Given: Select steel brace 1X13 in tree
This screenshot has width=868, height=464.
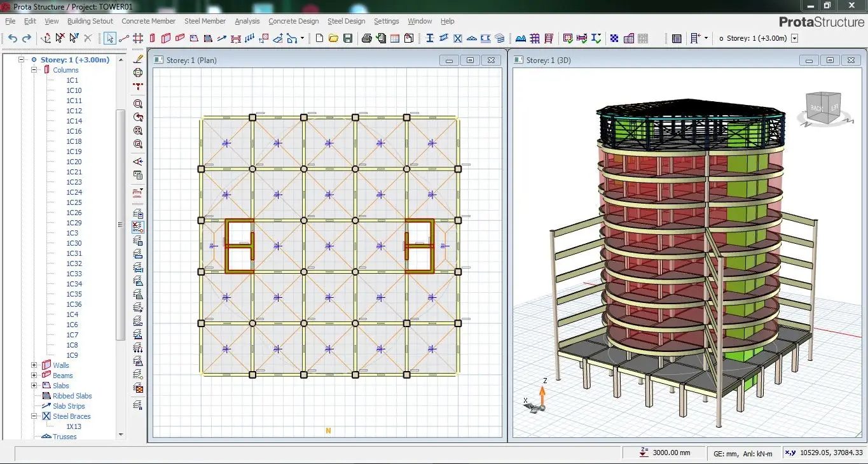Looking at the screenshot, I should click(74, 426).
